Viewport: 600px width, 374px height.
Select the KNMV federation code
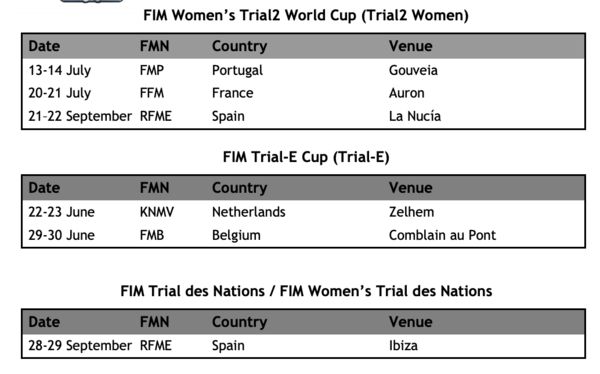tap(157, 212)
